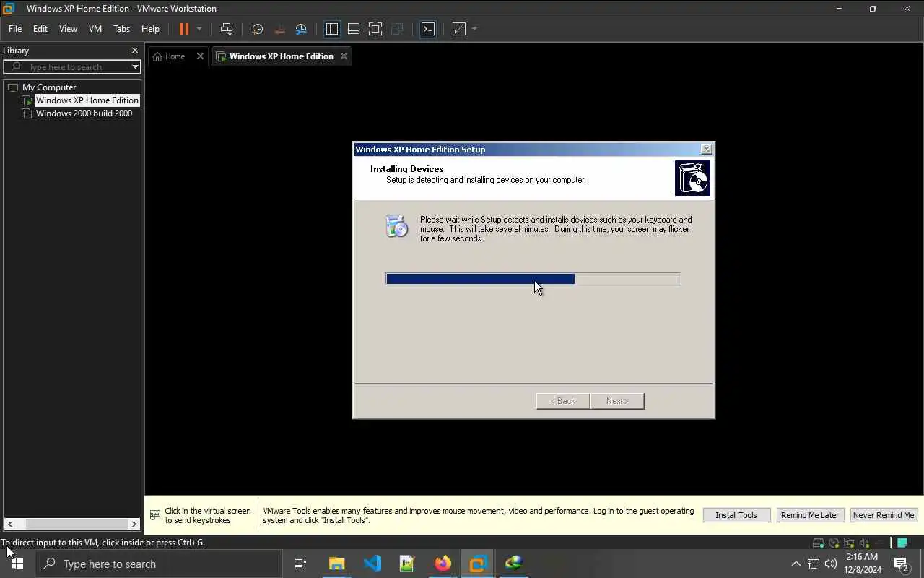
Task: Click the VMware message log icon
Action: pos(902,543)
